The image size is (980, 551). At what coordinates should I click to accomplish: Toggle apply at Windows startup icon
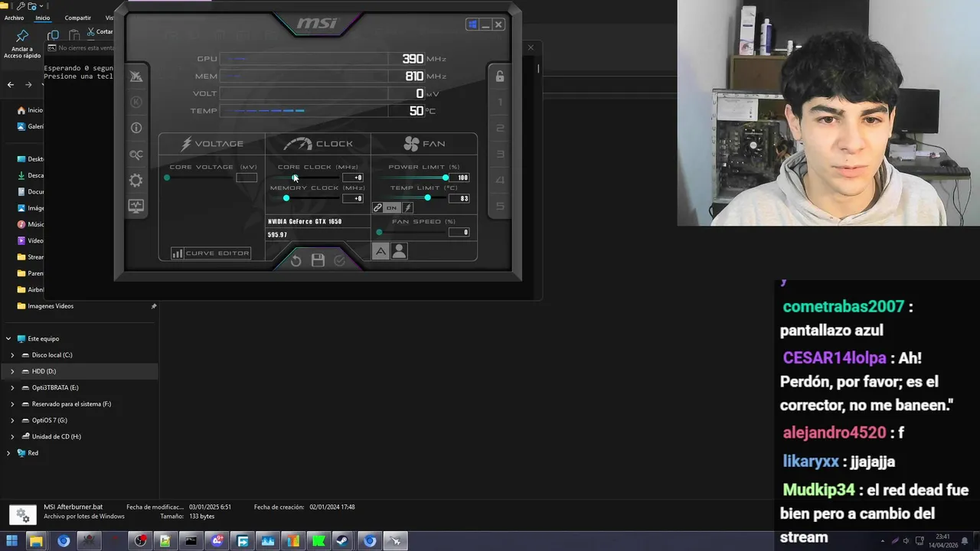tap(472, 24)
